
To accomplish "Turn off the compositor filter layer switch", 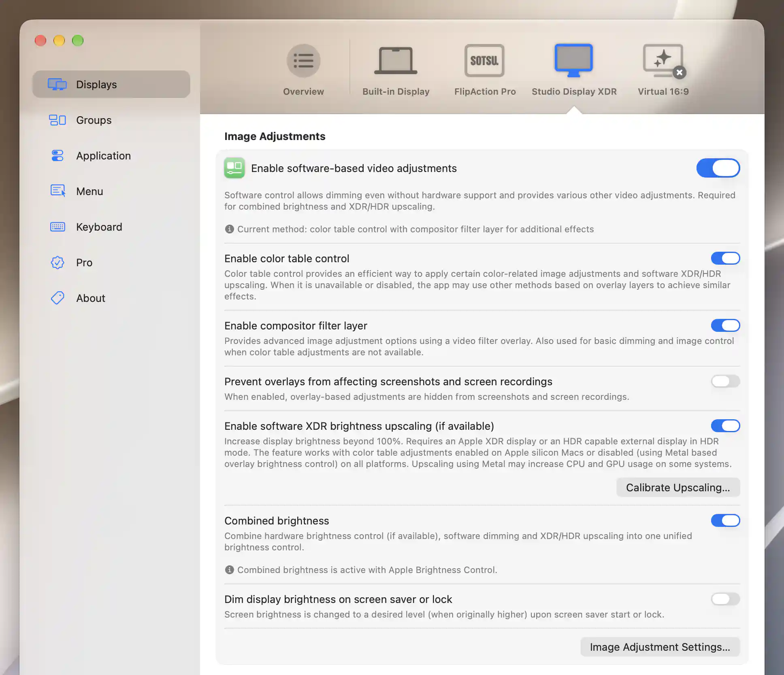I will [x=725, y=325].
